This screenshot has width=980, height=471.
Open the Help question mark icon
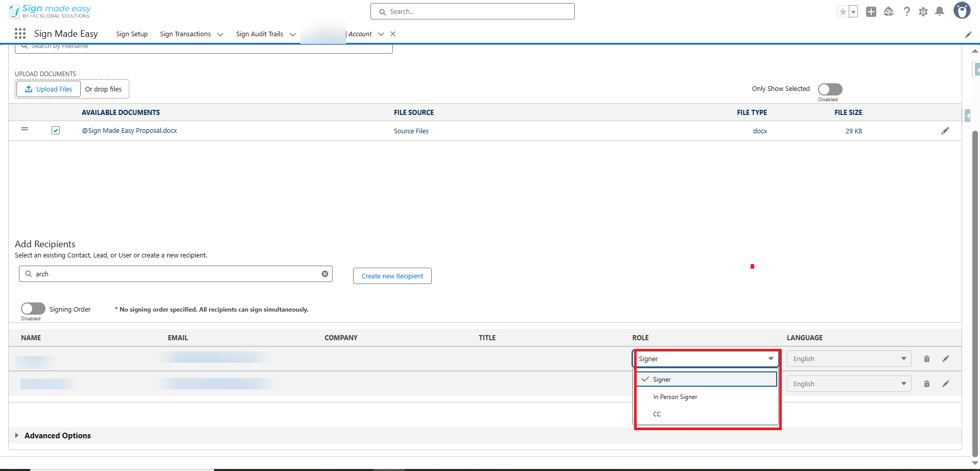pos(906,12)
